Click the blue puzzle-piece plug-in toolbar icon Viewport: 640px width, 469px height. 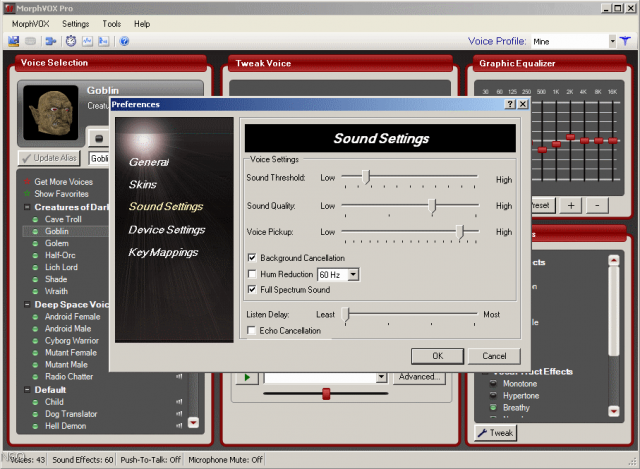coord(51,41)
